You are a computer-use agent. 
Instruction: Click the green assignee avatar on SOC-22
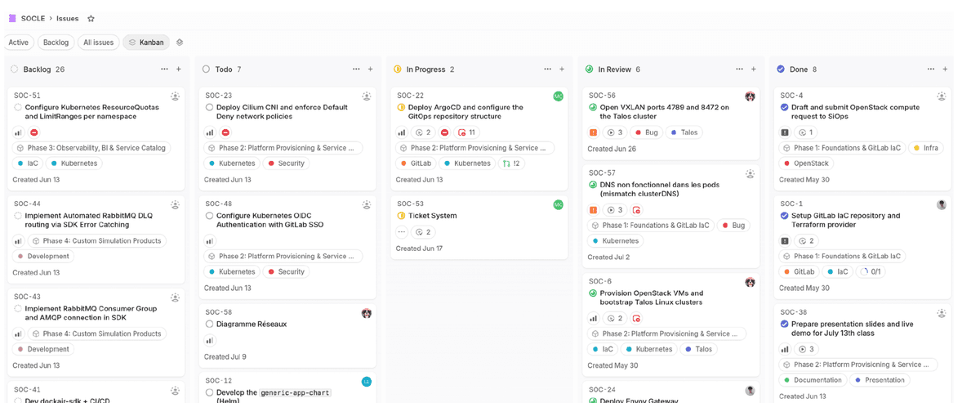[x=559, y=96]
